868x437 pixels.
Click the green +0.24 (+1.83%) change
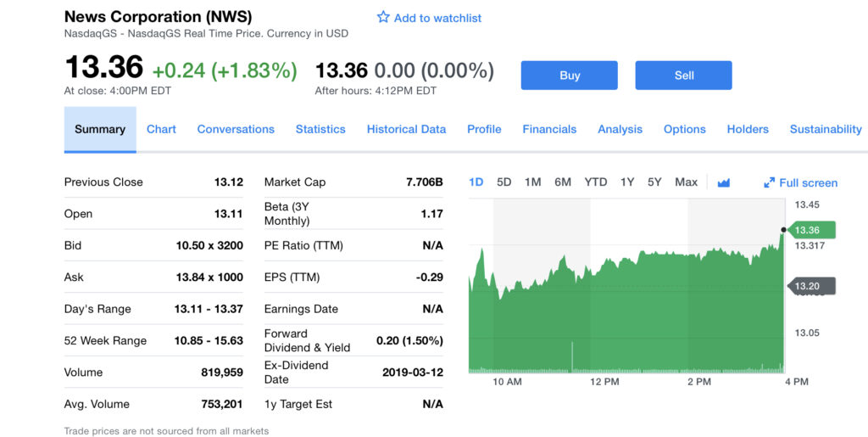click(x=225, y=71)
